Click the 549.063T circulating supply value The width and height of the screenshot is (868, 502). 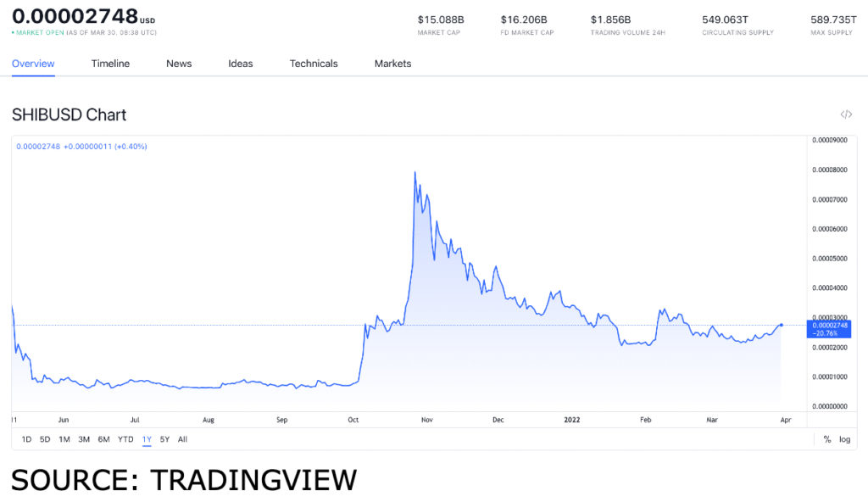(726, 20)
